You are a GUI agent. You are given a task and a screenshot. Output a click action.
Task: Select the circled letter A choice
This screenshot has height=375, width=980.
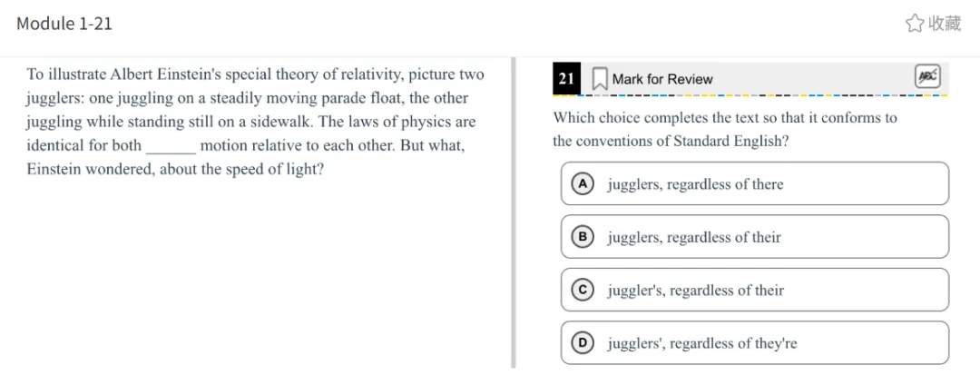click(x=583, y=184)
